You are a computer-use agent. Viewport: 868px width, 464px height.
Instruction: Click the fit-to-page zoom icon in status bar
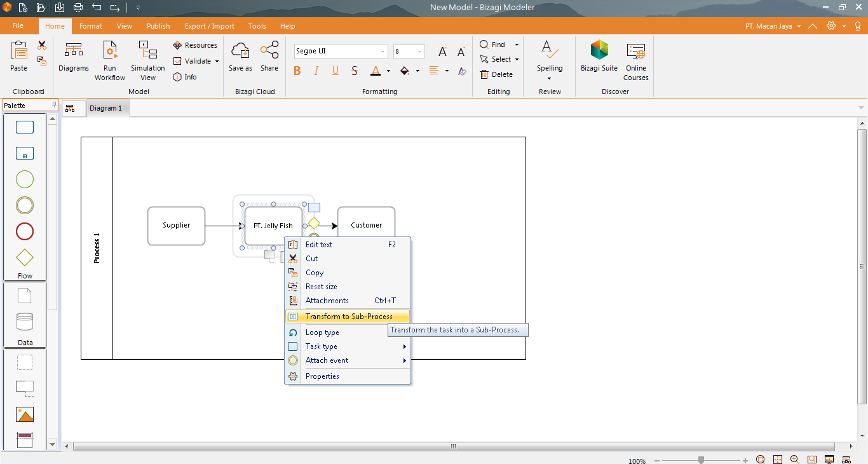[x=778, y=460]
